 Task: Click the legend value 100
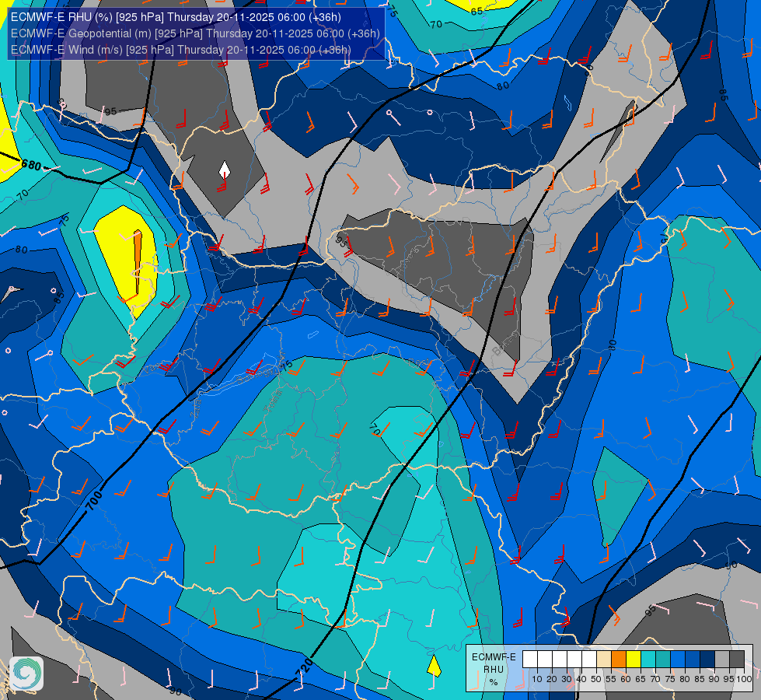744,679
